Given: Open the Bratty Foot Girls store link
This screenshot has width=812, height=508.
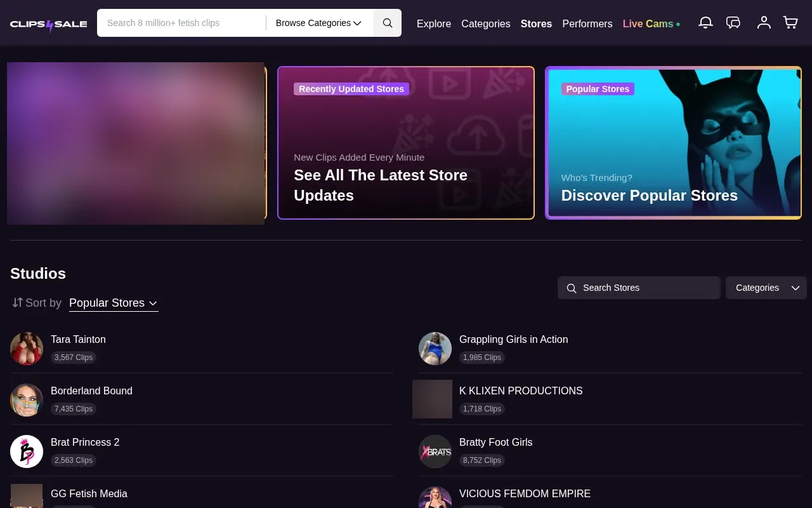Looking at the screenshot, I should [x=495, y=443].
